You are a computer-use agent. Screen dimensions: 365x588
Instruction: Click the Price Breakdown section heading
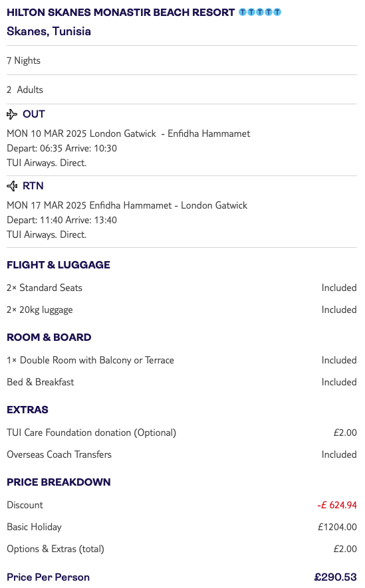click(x=59, y=482)
